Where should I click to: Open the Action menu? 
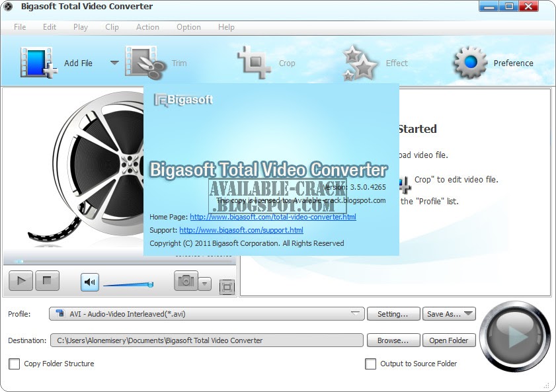pyautogui.click(x=147, y=27)
